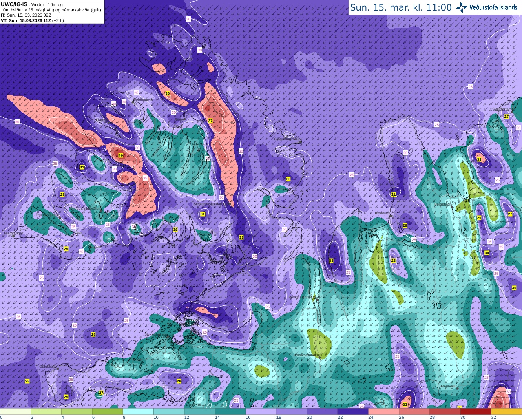Click the yellow 34 peak gust label
The image size is (522, 420).
[x=487, y=253]
